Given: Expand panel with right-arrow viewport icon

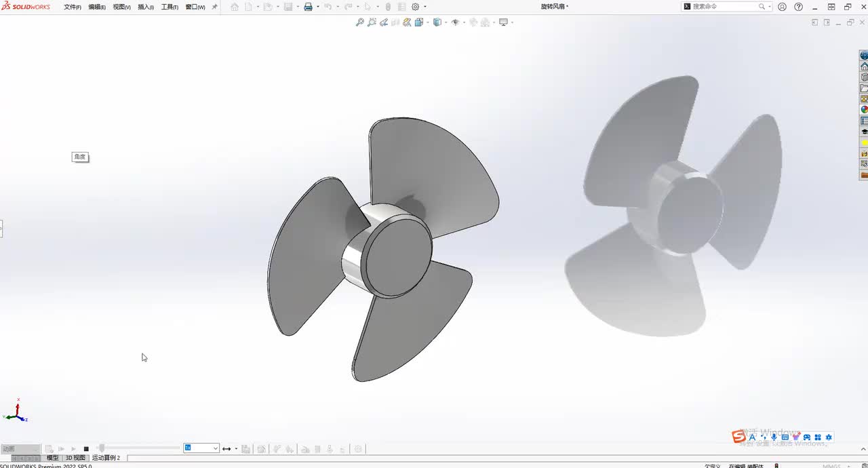Looking at the screenshot, I should point(827,22).
